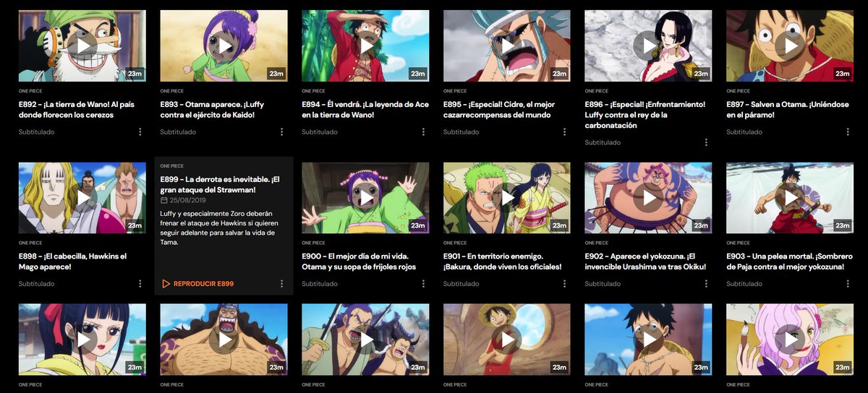
Task: Open more options menu for E897
Action: coord(848,132)
